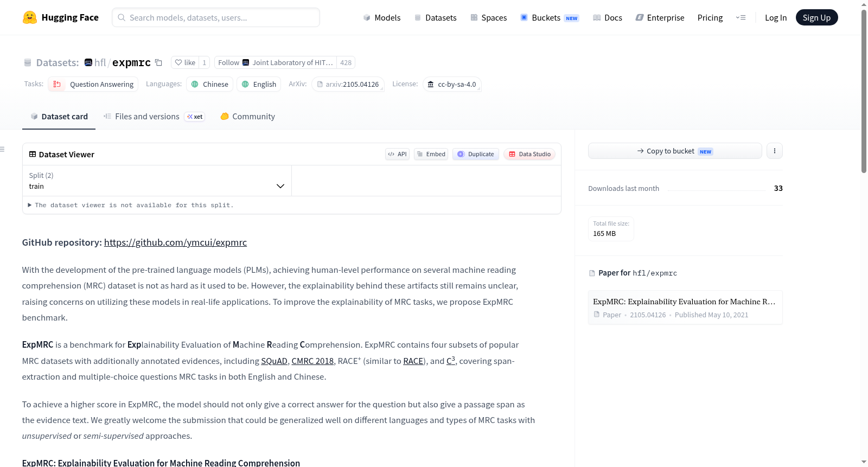
Task: Copy dataset name with the copy icon
Action: pyautogui.click(x=158, y=62)
